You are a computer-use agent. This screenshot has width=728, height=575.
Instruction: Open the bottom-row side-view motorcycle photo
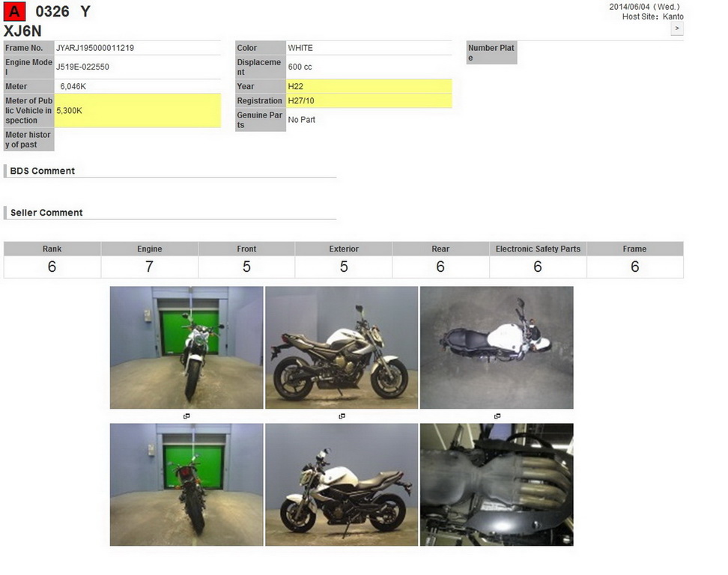pos(342,484)
